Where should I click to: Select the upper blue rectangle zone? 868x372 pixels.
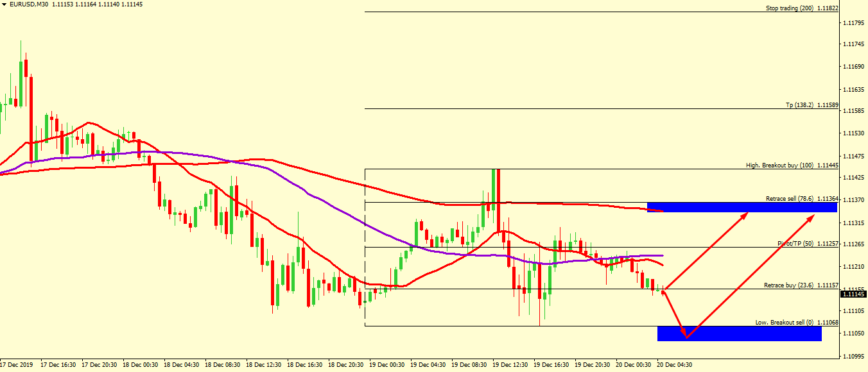(742, 207)
